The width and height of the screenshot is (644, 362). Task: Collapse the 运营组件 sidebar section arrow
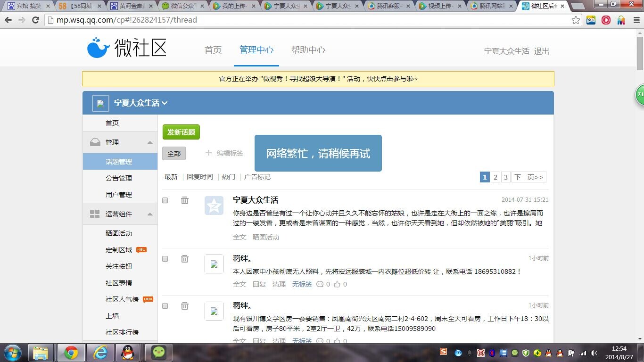point(150,214)
